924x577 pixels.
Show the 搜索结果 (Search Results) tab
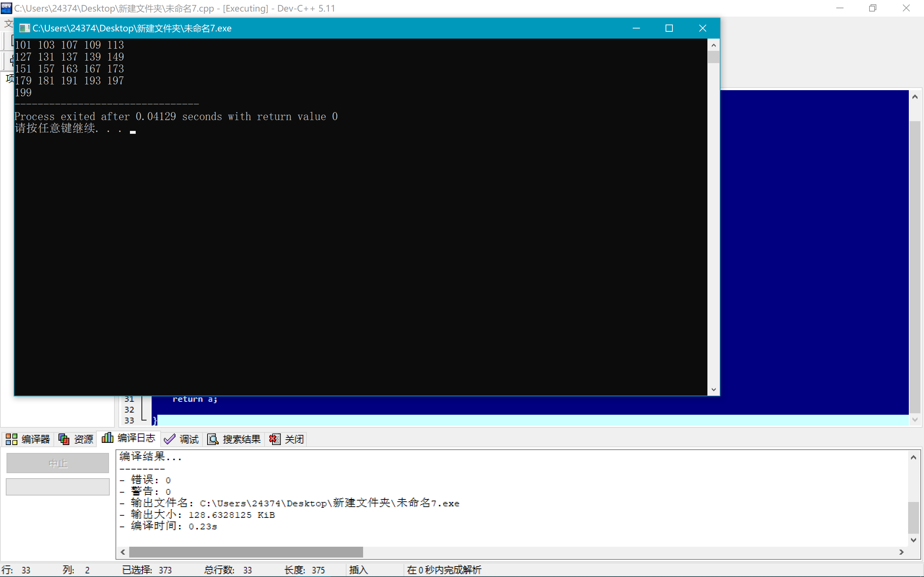(234, 439)
